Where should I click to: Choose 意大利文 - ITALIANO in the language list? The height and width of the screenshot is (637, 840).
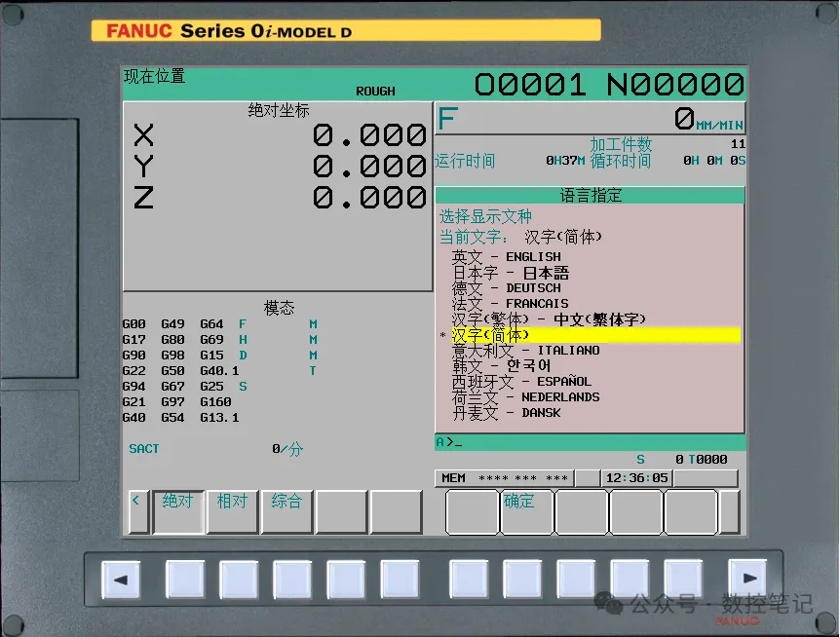pos(525,351)
